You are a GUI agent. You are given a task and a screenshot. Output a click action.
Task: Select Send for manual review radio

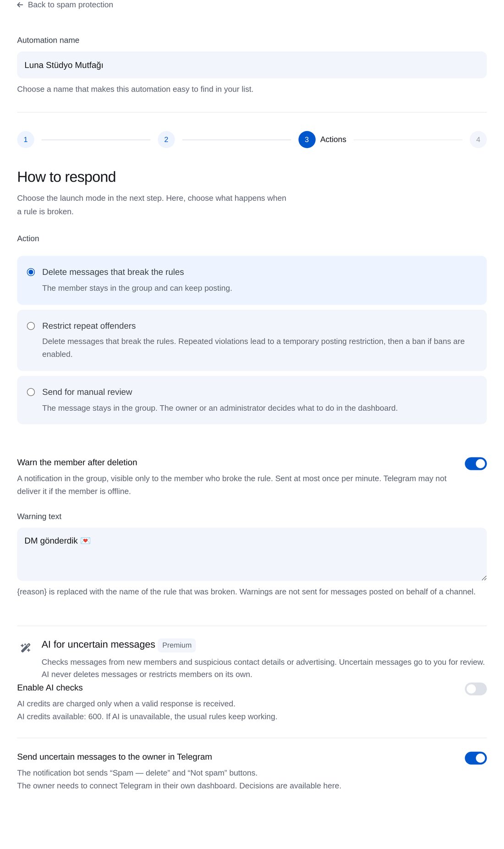pos(31,392)
